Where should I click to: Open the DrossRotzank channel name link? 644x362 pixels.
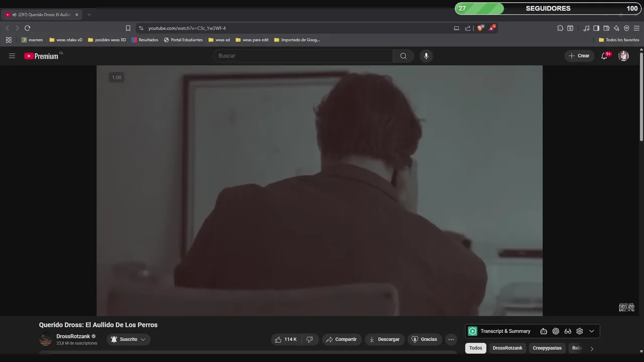[73, 336]
